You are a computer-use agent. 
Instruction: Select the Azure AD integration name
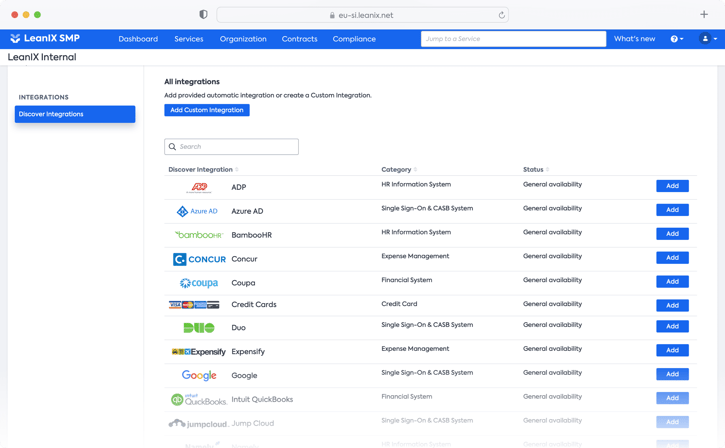[247, 211]
